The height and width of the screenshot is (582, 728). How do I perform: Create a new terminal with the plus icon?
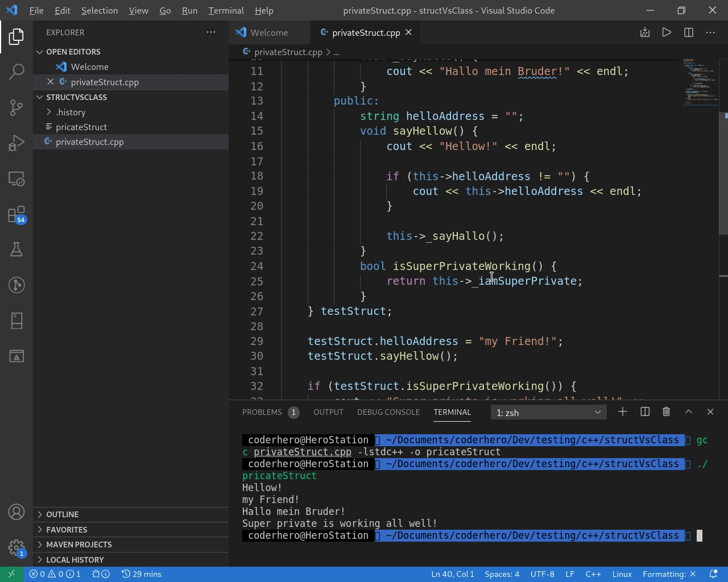click(x=623, y=411)
